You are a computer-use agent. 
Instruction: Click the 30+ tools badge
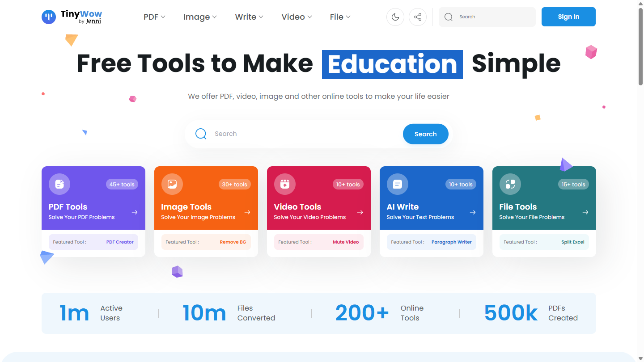[235, 184]
